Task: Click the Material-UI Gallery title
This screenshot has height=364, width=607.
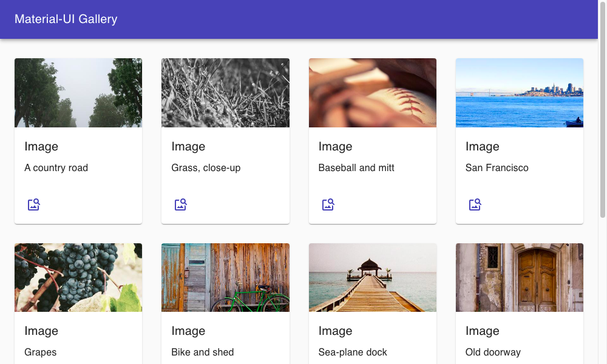Action: point(66,19)
